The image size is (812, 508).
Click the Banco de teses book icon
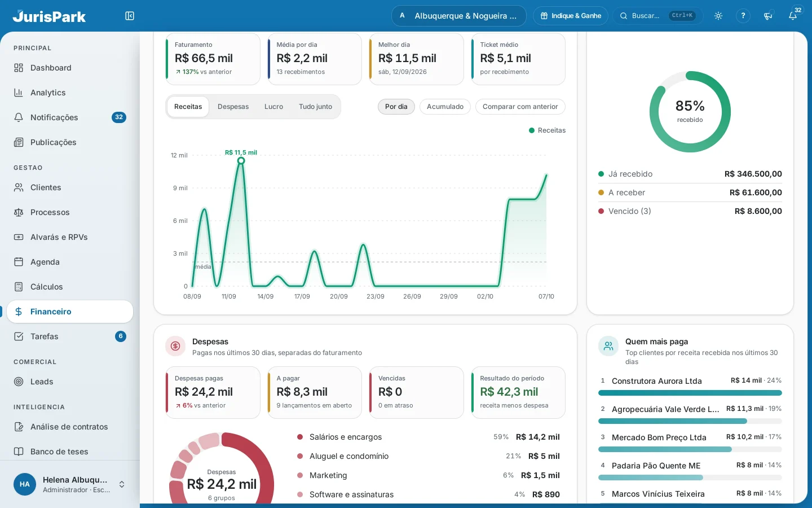[x=19, y=452]
